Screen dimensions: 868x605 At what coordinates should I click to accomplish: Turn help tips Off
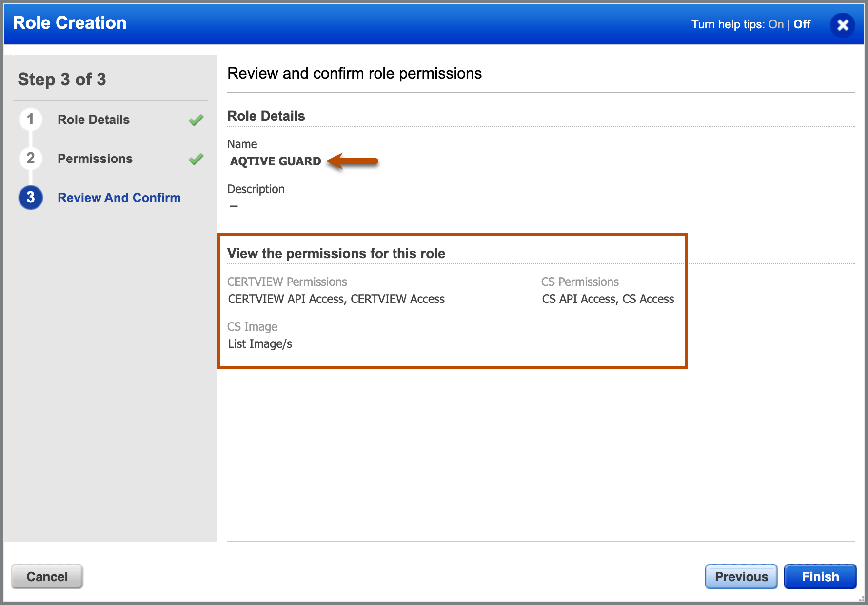click(x=802, y=24)
